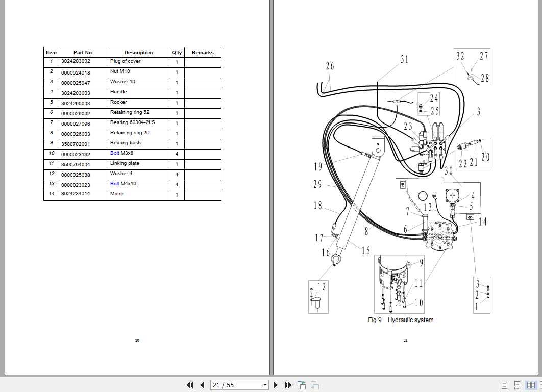
Task: Jump to the last page
Action: click(x=288, y=385)
